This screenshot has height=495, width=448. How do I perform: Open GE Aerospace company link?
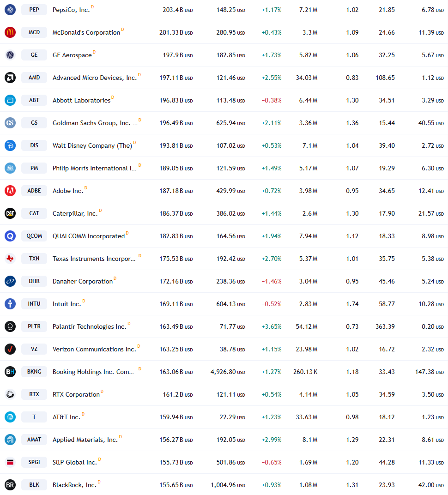72,55
